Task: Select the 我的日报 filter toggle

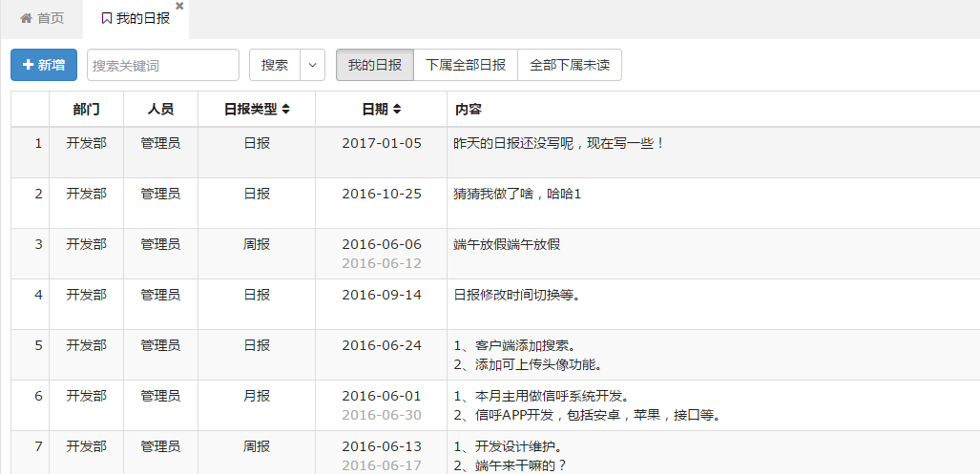Action: point(374,65)
